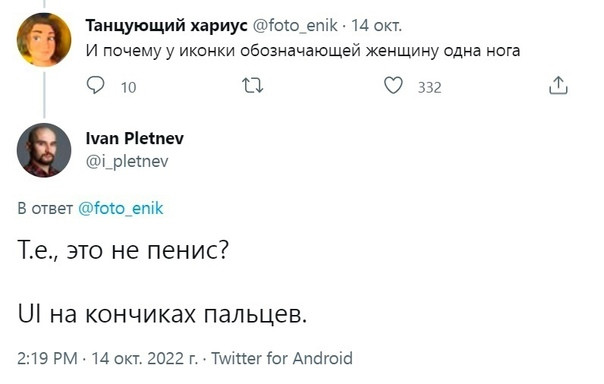Click the 14 окт. 2022 г. date text
The height and width of the screenshot is (384, 604).
click(145, 358)
